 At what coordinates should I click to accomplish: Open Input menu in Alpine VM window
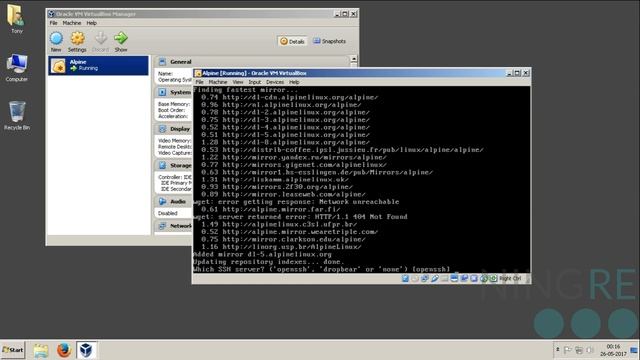(x=255, y=82)
